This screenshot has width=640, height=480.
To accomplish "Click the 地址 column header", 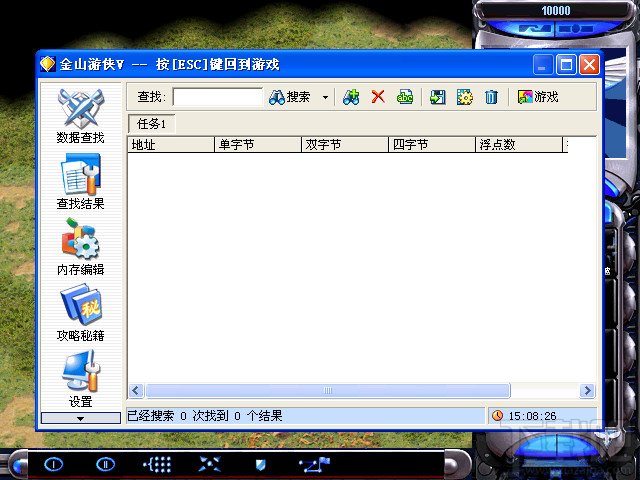I will coord(171,144).
